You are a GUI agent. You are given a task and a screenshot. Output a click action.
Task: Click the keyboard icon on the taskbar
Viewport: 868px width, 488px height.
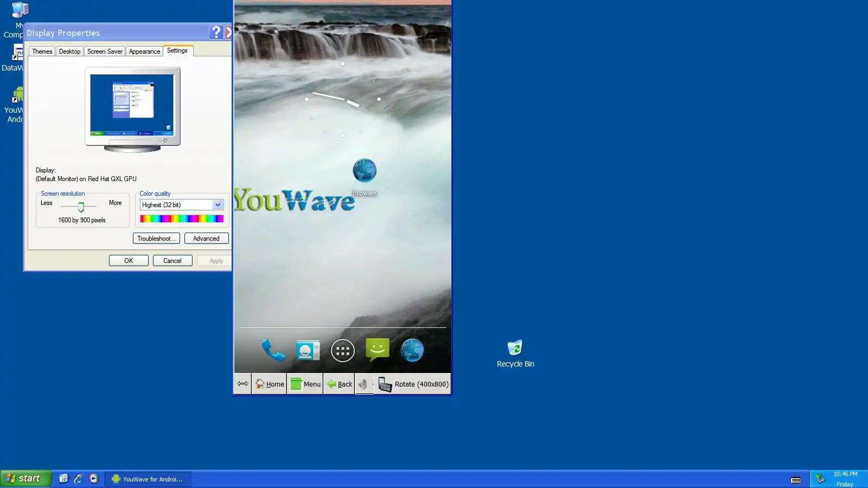796,479
